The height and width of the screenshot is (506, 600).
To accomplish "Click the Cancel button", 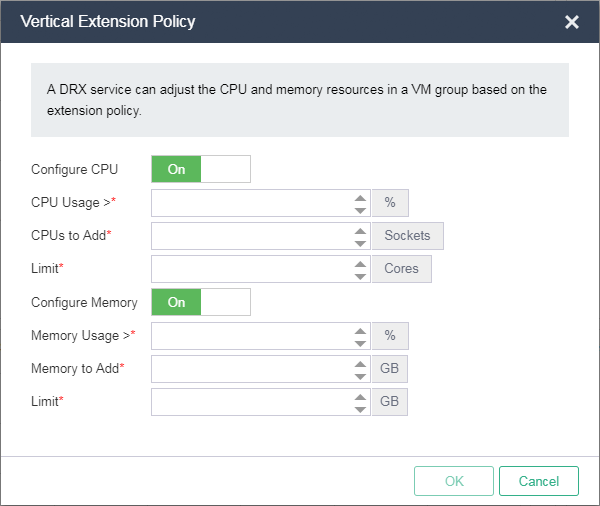I will click(x=539, y=481).
